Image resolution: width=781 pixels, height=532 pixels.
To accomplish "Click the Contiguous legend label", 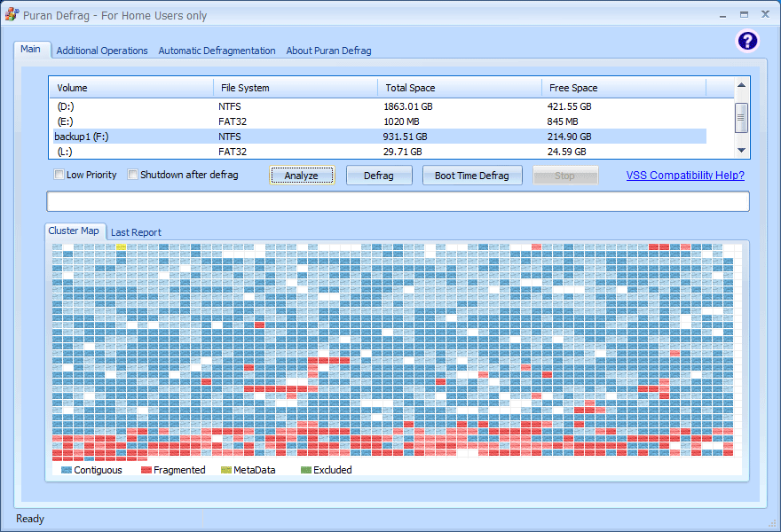I will [x=99, y=470].
